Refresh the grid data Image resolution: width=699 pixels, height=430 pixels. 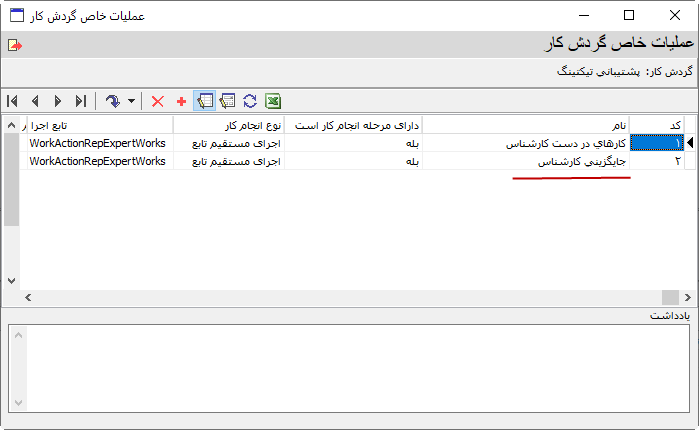pos(250,101)
